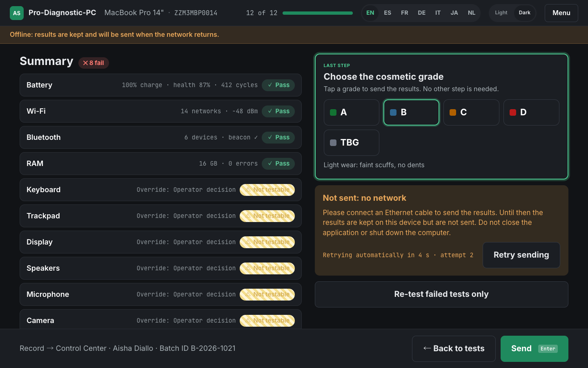Switch the theme to Dark

coord(524,13)
